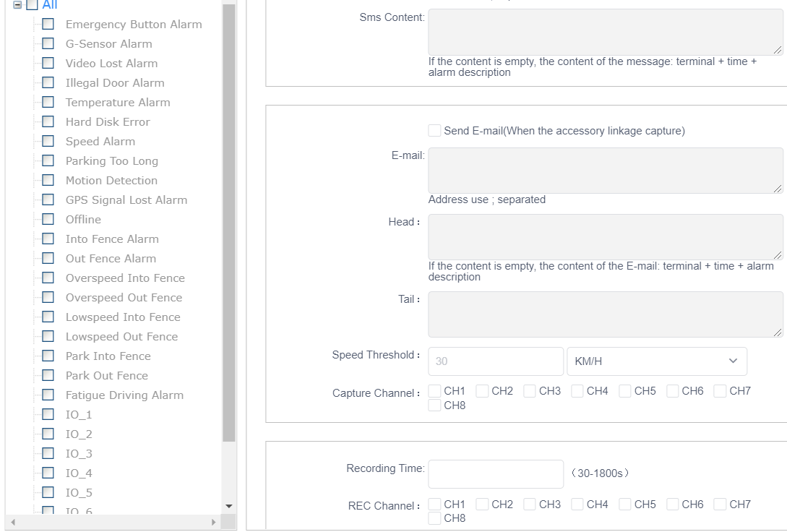Click the Speed Threshold value field
The image size is (787, 532).
pyautogui.click(x=496, y=361)
